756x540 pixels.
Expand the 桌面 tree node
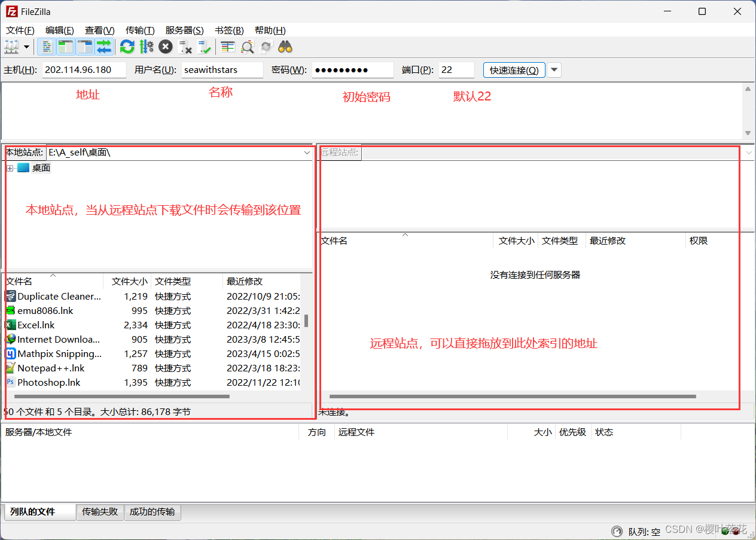pos(10,168)
